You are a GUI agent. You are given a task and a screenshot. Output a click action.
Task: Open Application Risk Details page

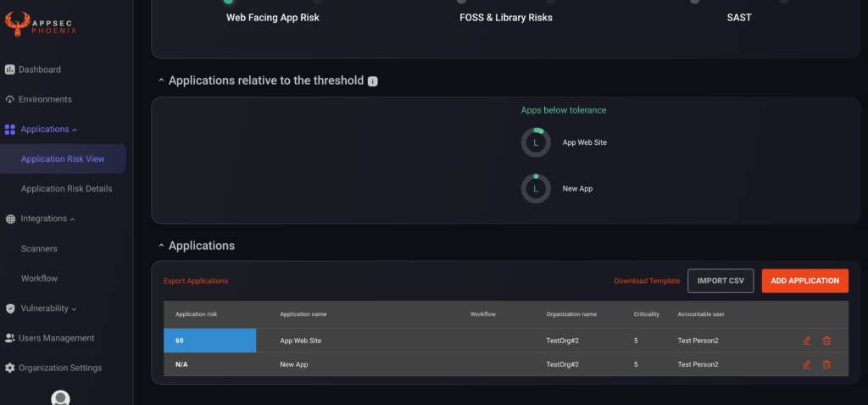point(66,189)
